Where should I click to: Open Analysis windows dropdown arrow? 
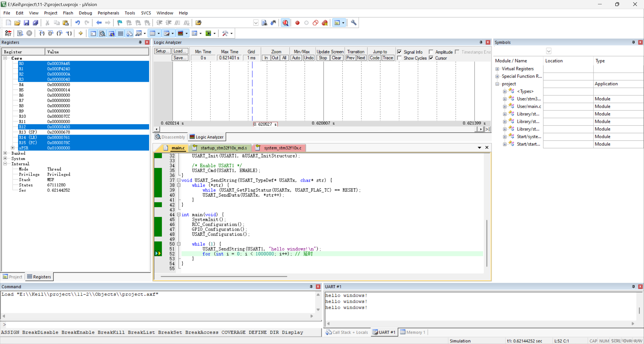(x=186, y=33)
